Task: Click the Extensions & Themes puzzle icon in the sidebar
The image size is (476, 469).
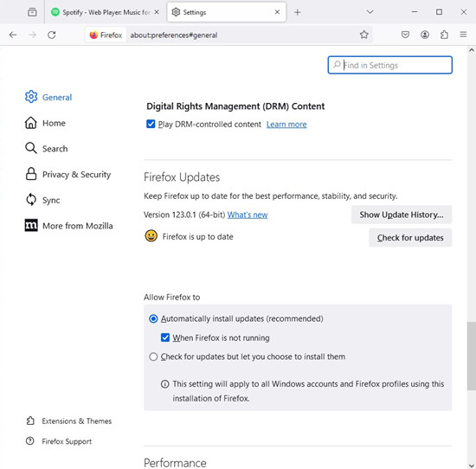Action: [30, 421]
